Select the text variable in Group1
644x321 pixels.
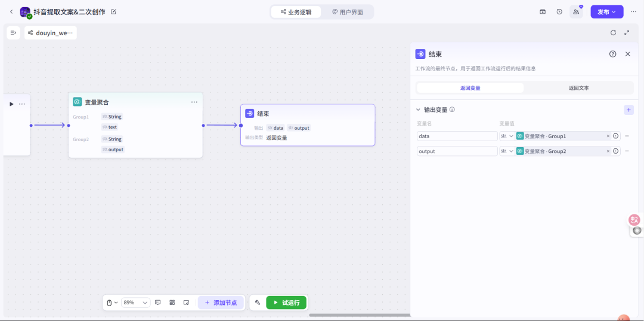click(x=110, y=127)
